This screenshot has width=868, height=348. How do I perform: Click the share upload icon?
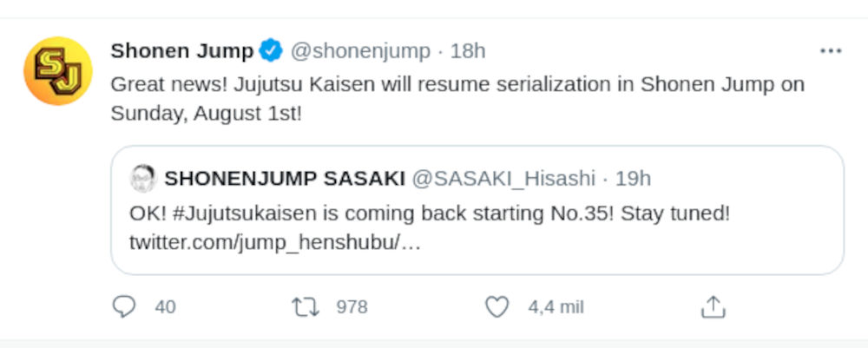point(713,307)
